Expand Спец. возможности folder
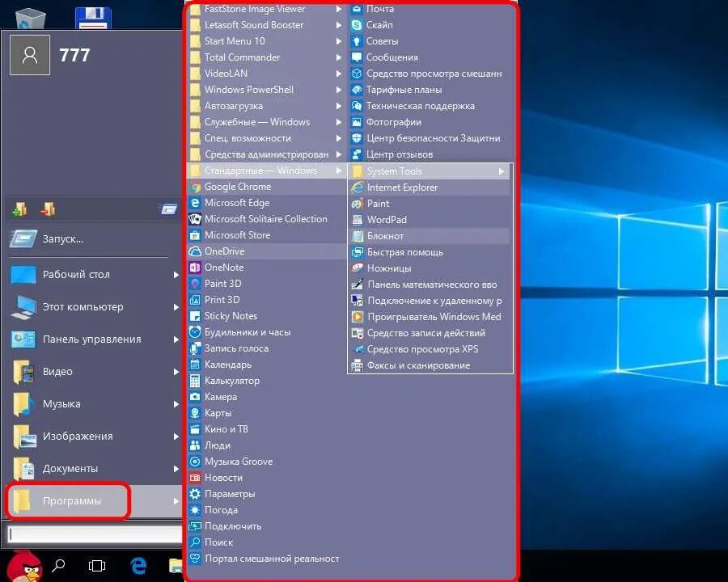This screenshot has width=728, height=582. coord(266,138)
